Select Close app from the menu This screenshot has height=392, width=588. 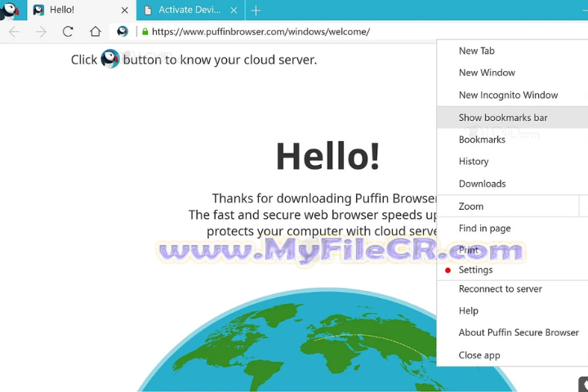tap(512, 355)
